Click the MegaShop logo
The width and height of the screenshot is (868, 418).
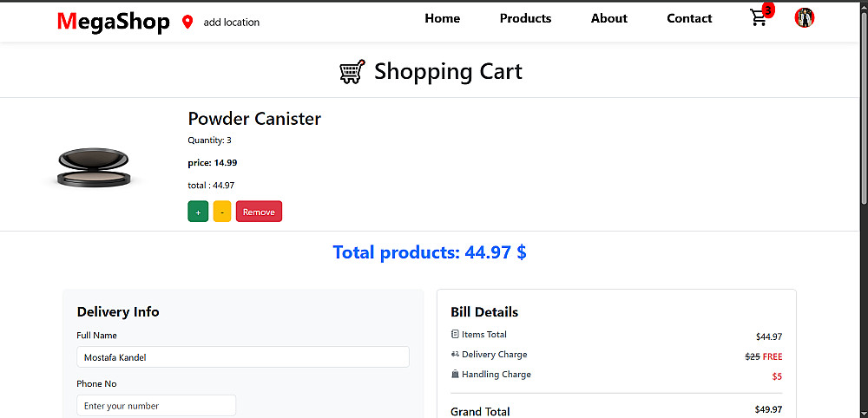click(113, 22)
